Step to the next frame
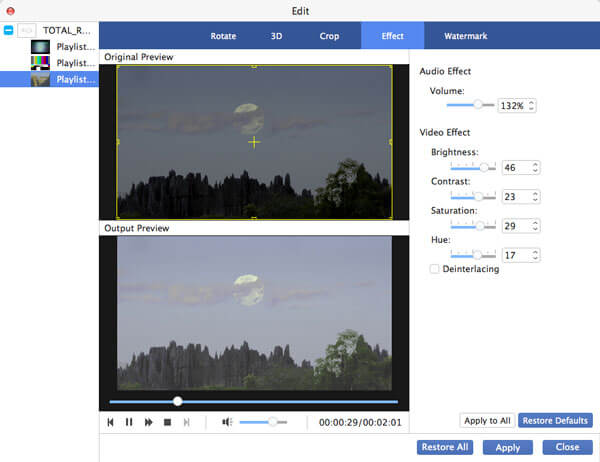600x462 pixels. point(186,422)
